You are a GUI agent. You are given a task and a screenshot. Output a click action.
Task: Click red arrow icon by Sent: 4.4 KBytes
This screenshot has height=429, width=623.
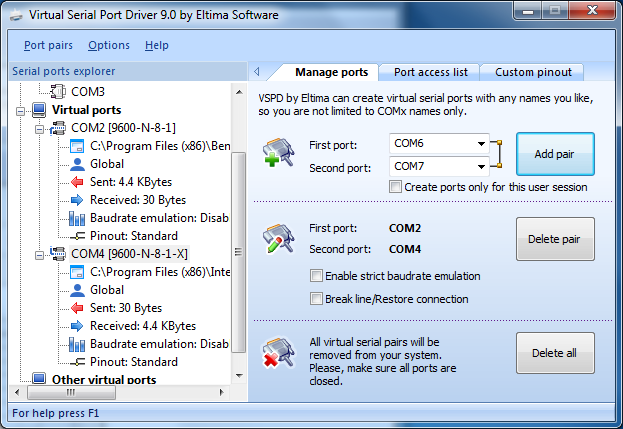(x=77, y=182)
